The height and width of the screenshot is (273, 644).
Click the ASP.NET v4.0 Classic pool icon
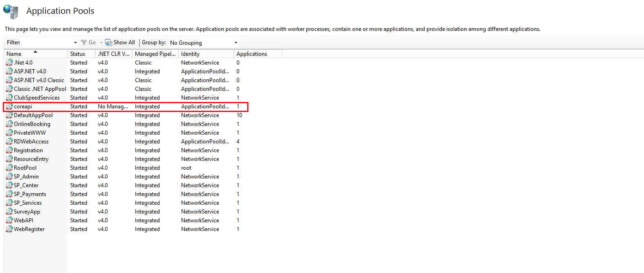pyautogui.click(x=9, y=80)
